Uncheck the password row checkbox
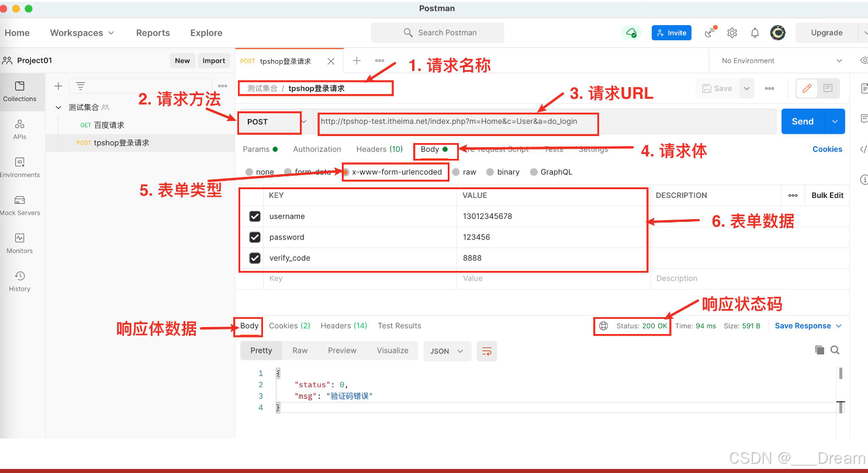 coord(255,237)
